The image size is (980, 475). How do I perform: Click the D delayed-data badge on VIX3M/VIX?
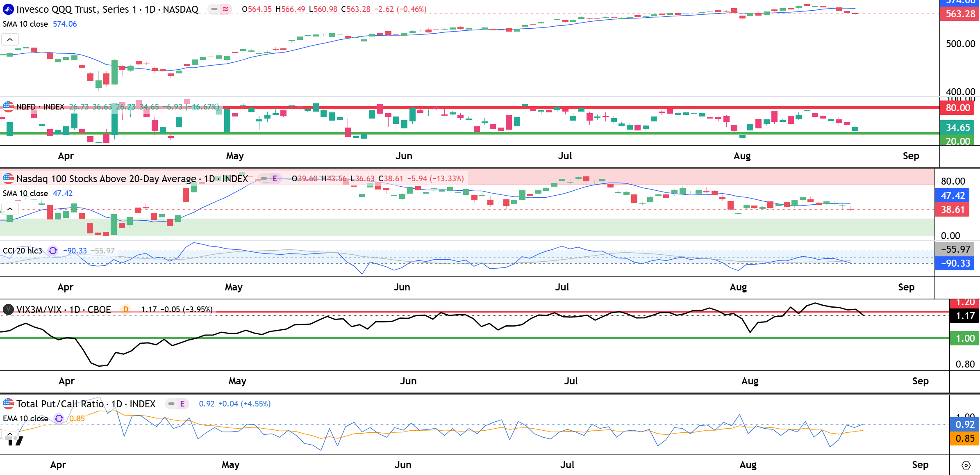[126, 309]
